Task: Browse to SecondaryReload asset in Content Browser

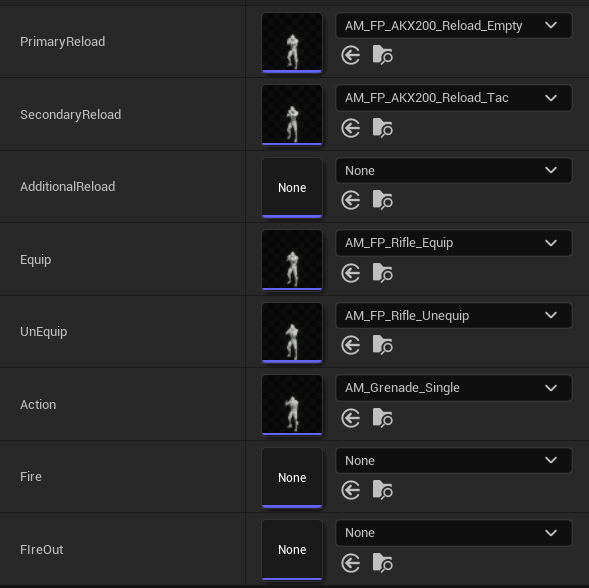Action: pyautogui.click(x=382, y=128)
